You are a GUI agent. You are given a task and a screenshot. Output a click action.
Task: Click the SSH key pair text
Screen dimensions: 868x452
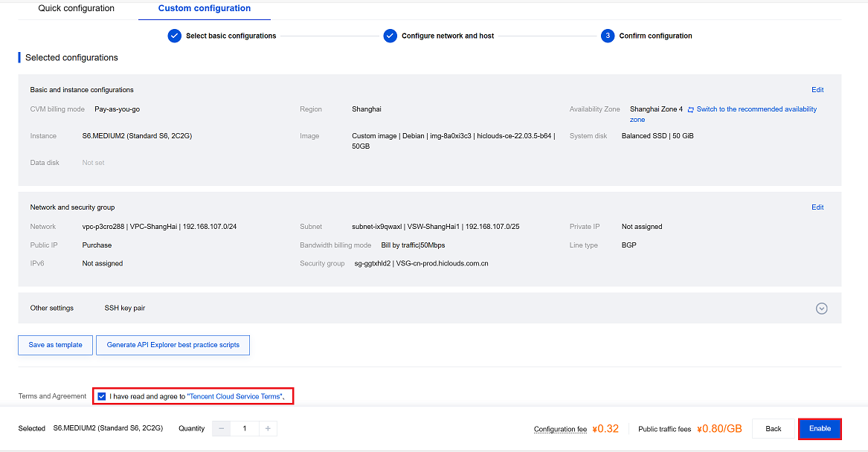[124, 309]
